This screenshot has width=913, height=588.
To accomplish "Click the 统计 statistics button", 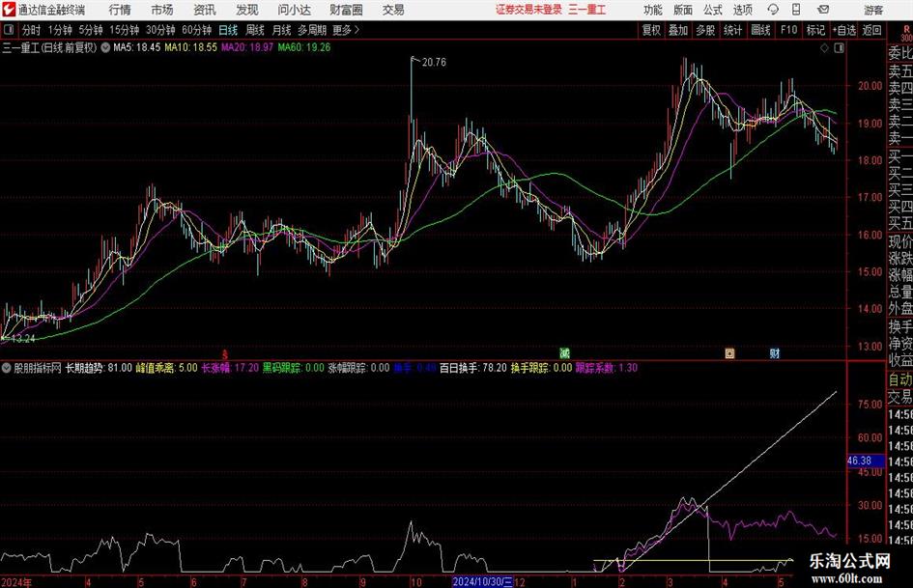I will point(732,30).
